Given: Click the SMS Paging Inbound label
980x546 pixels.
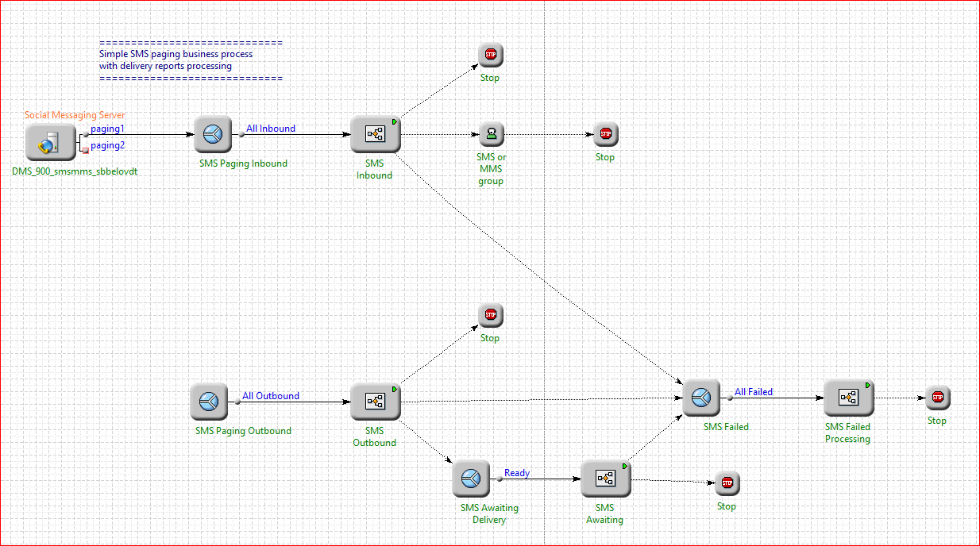Looking at the screenshot, I should 244,163.
